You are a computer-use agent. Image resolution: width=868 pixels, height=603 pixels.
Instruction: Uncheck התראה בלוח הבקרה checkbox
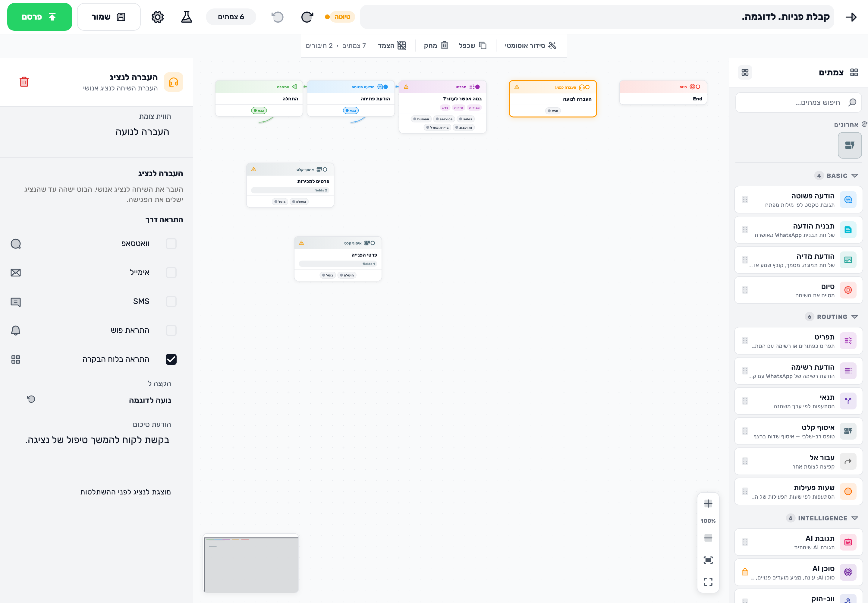pyautogui.click(x=171, y=359)
